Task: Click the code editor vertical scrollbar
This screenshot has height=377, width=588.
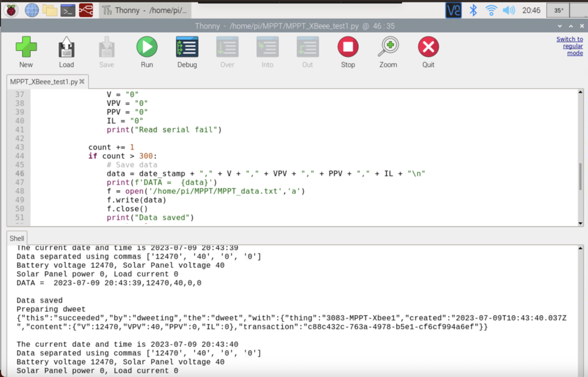Action: point(579,176)
